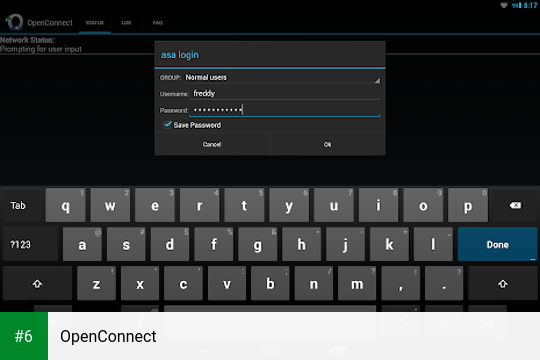Viewport: 540px width, 360px height.
Task: Expand the GROUP Normal users dropdown
Action: pyautogui.click(x=282, y=78)
